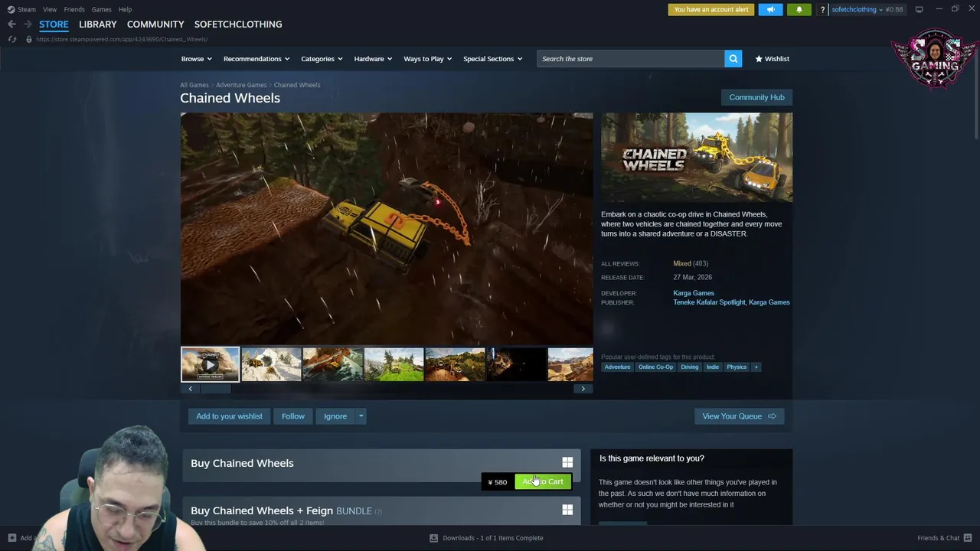This screenshot has height=551, width=980.
Task: Click the page reload icon
Action: [x=12, y=39]
